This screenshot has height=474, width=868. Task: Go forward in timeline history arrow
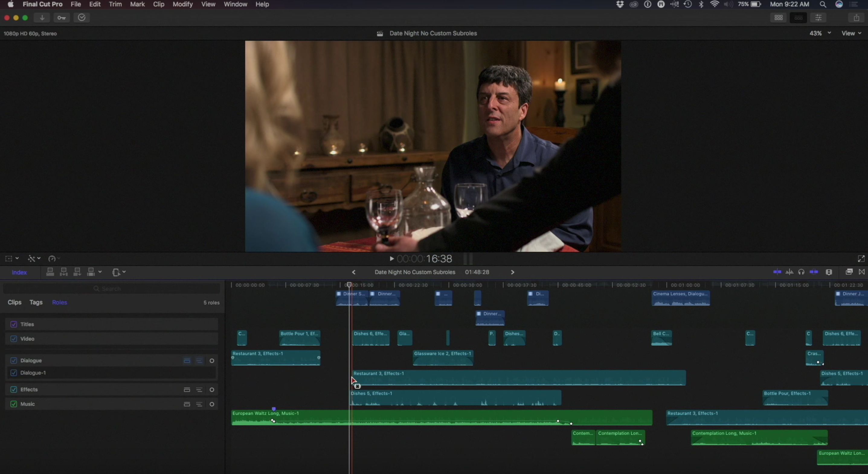pyautogui.click(x=513, y=272)
